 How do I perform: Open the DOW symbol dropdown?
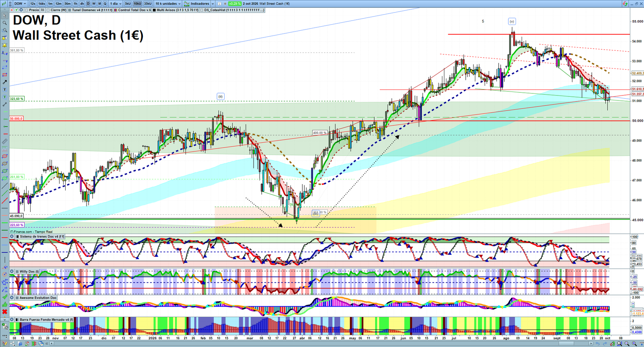20,4
